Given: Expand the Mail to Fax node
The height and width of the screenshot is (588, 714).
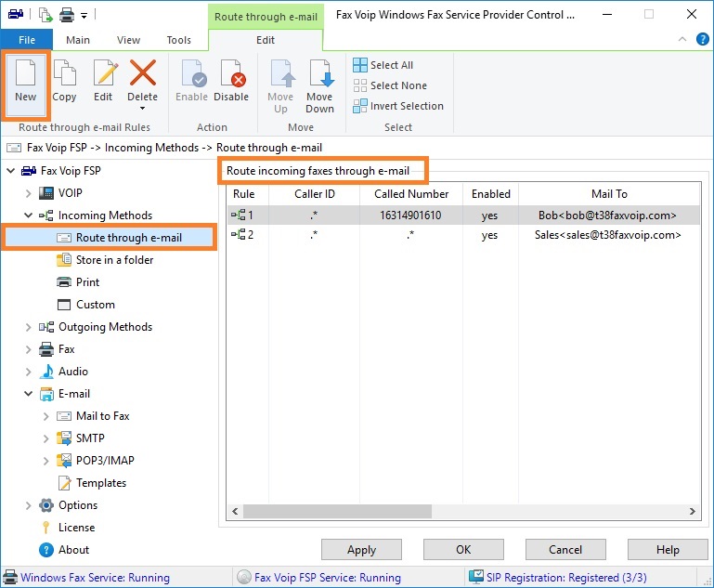Looking at the screenshot, I should 46,416.
